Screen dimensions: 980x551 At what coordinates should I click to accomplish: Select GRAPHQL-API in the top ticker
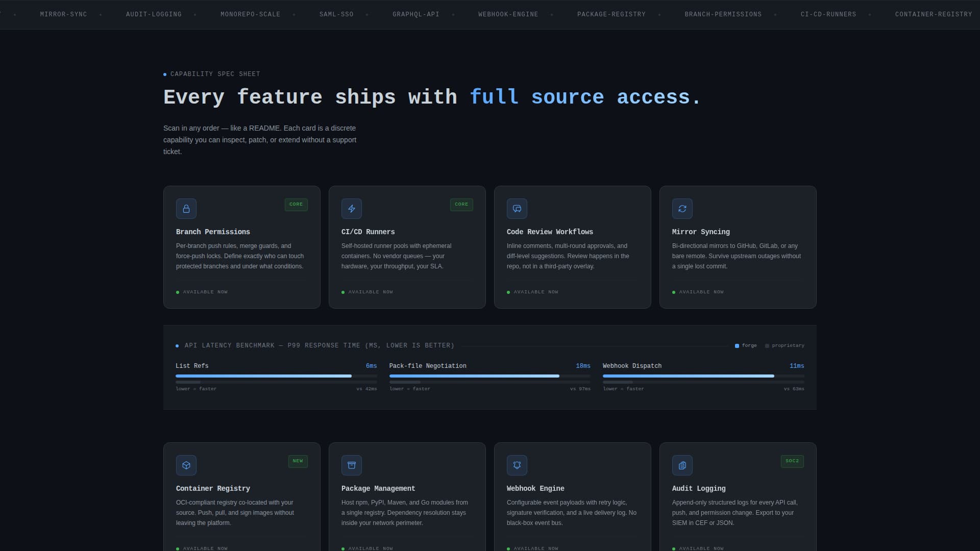(416, 14)
